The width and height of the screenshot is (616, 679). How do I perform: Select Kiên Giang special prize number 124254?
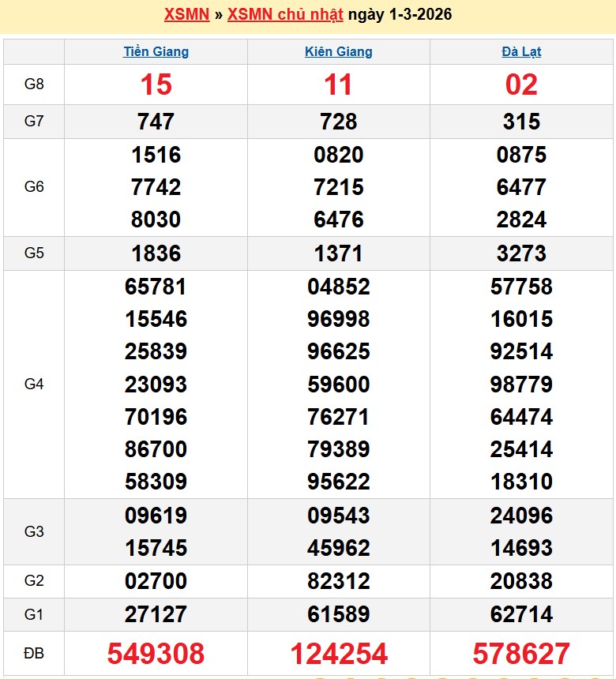click(x=338, y=654)
